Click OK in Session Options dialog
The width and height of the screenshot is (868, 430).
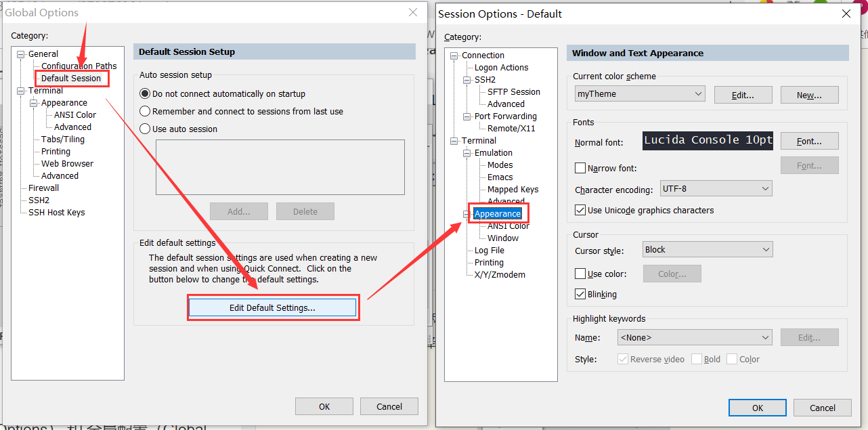tap(758, 408)
